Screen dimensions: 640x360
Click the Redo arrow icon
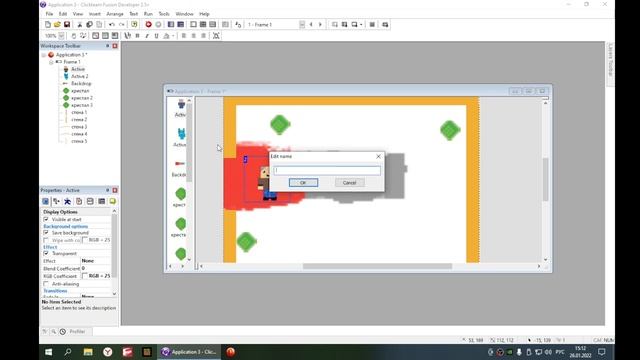[121, 24]
